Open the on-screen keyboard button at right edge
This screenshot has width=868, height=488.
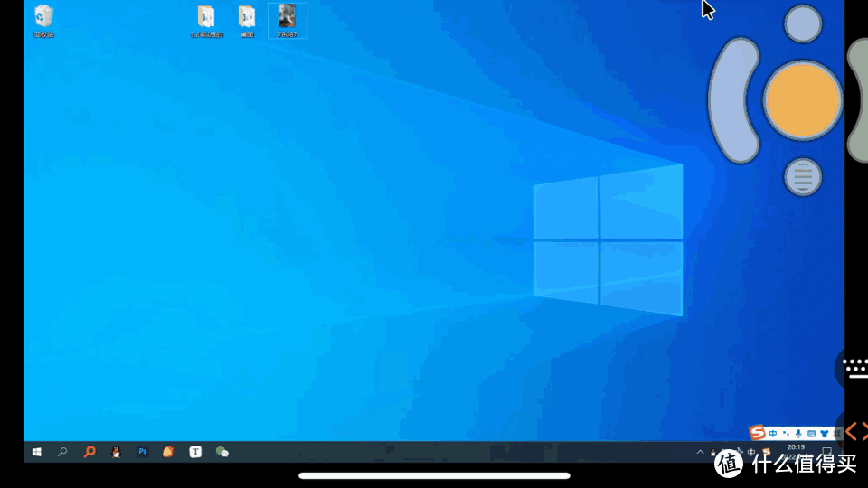coord(854,368)
